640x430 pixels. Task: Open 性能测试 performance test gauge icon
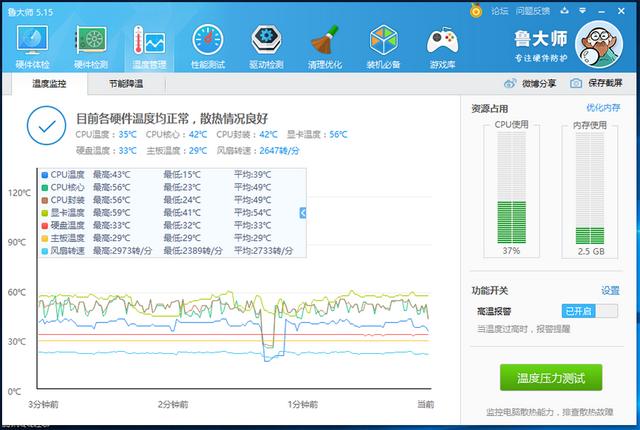click(x=208, y=46)
